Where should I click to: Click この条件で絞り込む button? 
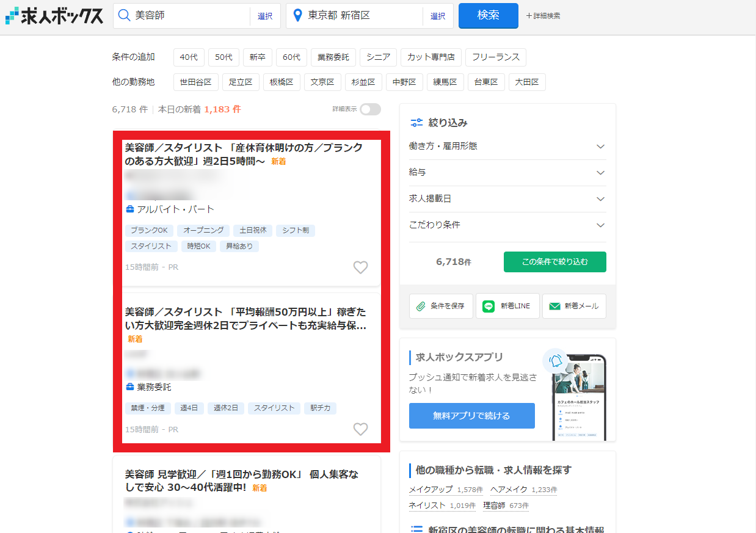tap(555, 262)
